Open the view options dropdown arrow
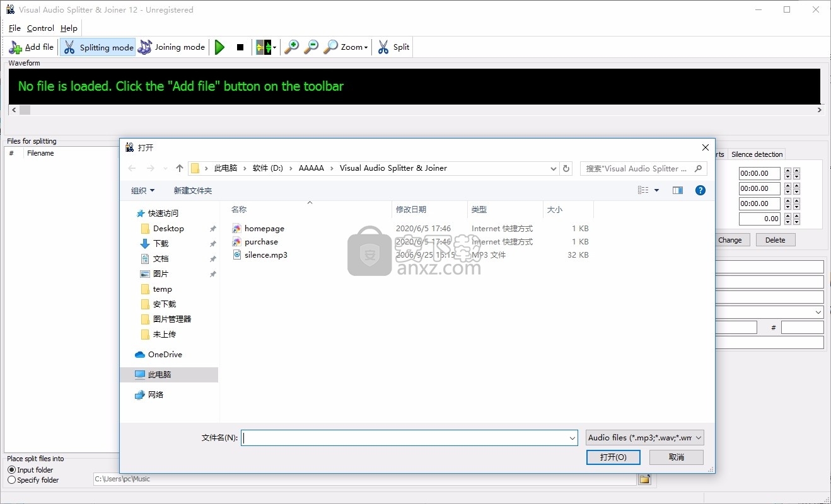The width and height of the screenshot is (831, 504). coord(656,190)
